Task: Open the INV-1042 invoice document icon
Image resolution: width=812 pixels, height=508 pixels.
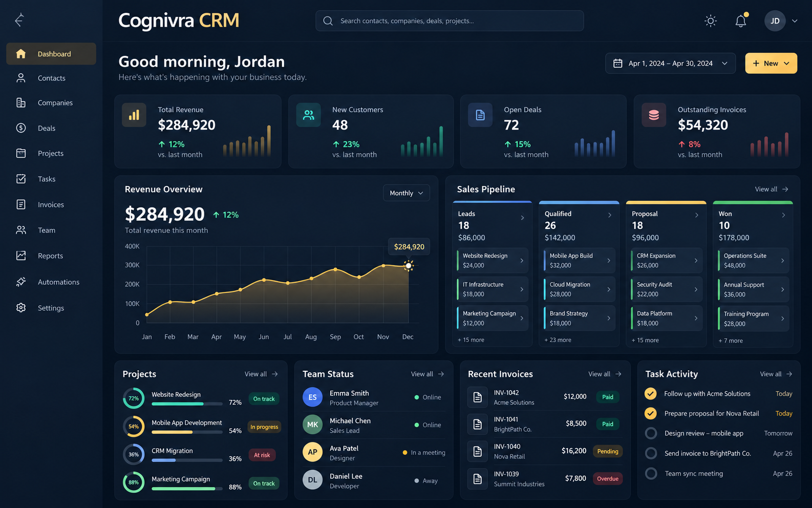Action: (477, 397)
